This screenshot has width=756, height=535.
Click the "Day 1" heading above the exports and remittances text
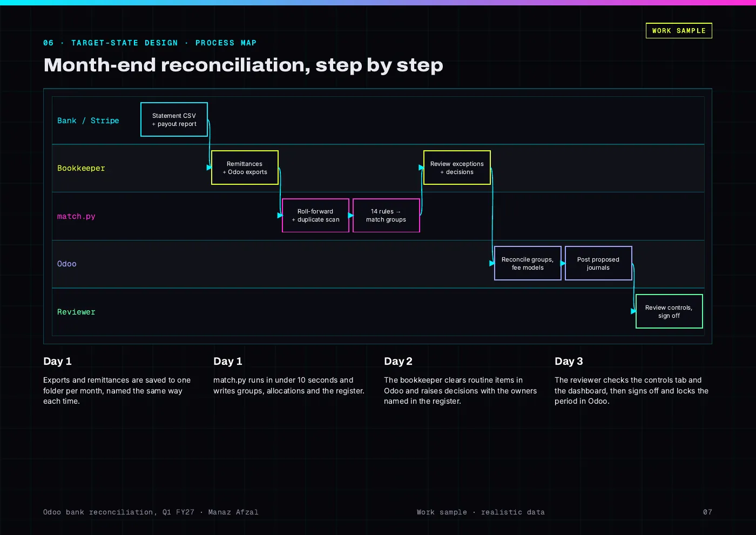pos(57,361)
